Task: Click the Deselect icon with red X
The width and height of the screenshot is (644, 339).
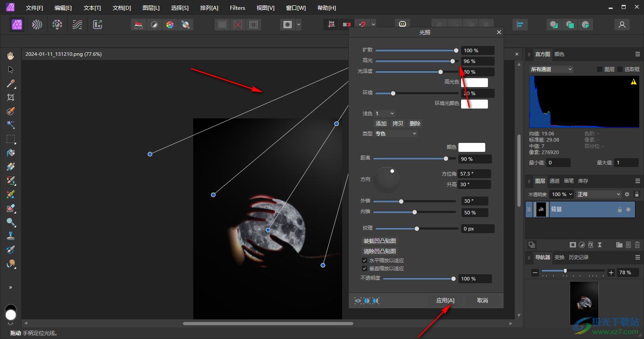Action: (x=238, y=25)
